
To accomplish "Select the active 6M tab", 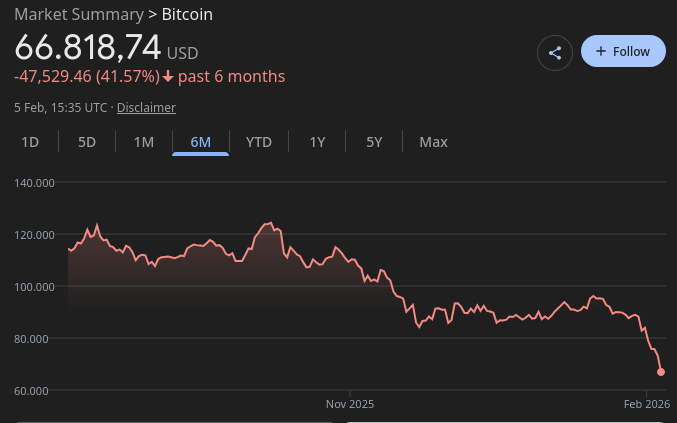I will (x=201, y=142).
